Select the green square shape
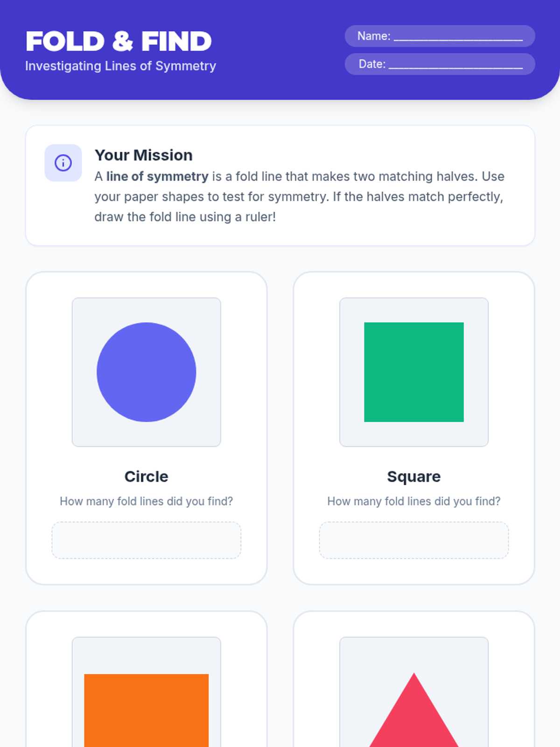Screen dimensions: 560x747 pyautogui.click(x=414, y=372)
